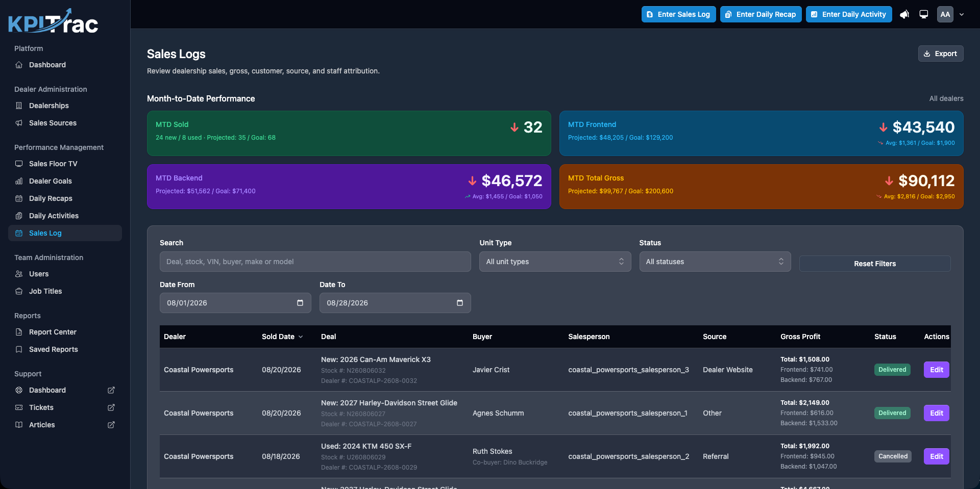Click Delivered badge in Javier Crist row
Viewport: 980px width, 489px height.
tap(892, 370)
